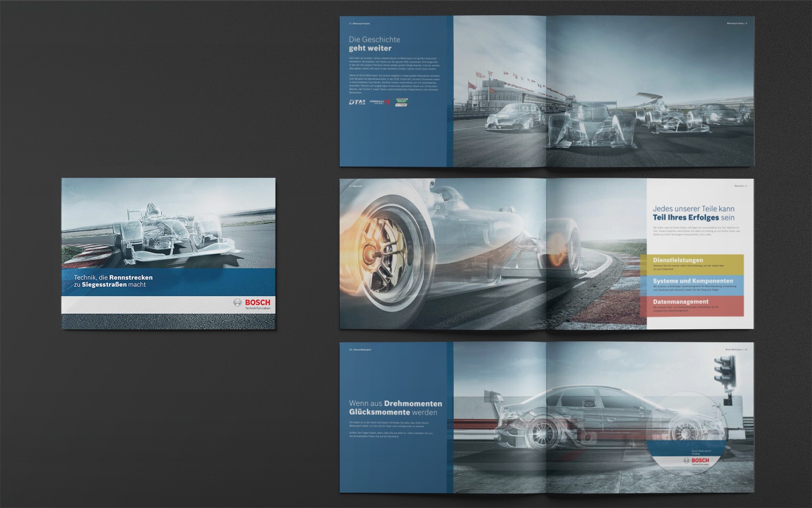Select the red Datenmanagement band

[x=693, y=306]
